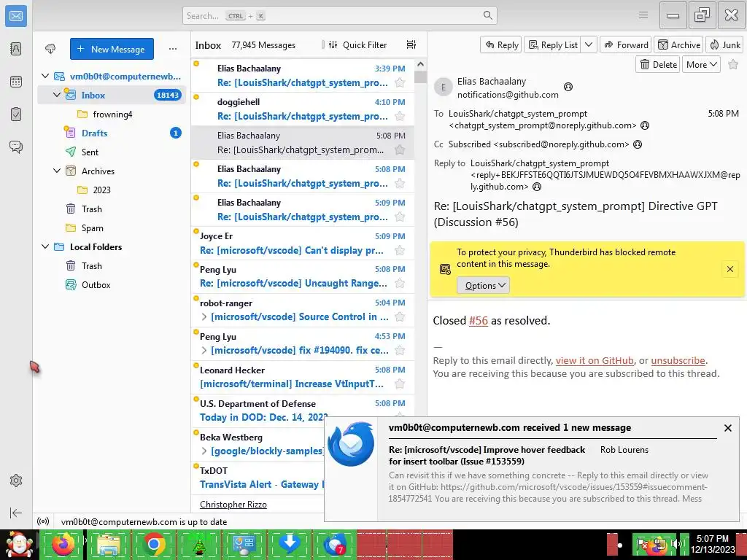Select the Spam folder

(x=112, y=228)
